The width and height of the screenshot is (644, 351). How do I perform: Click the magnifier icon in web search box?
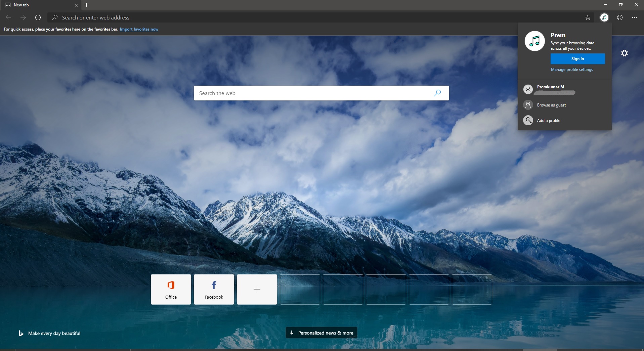(x=437, y=93)
